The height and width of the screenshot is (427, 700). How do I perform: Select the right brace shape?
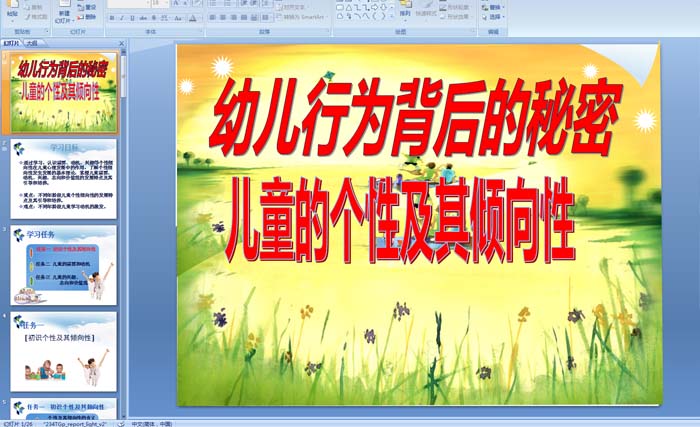click(x=382, y=17)
